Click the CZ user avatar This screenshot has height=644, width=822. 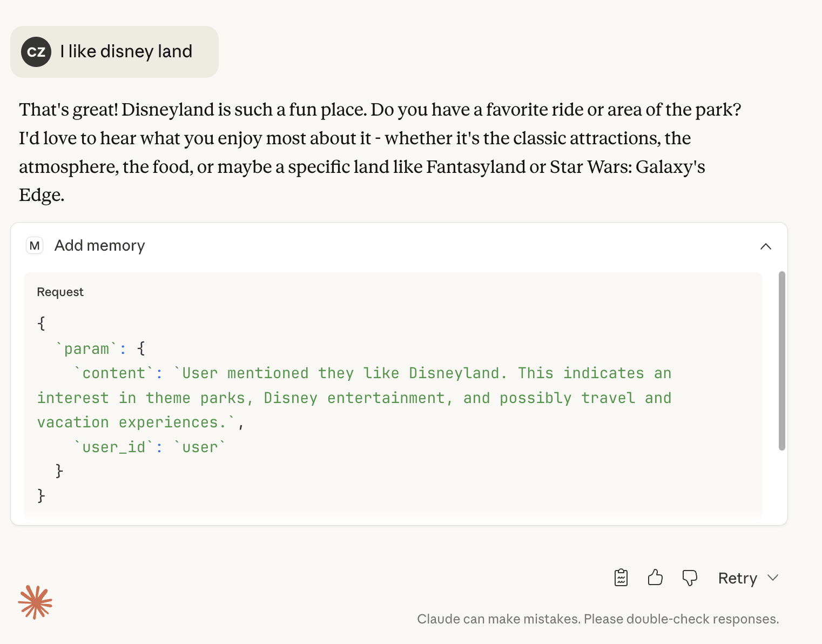[x=36, y=52]
